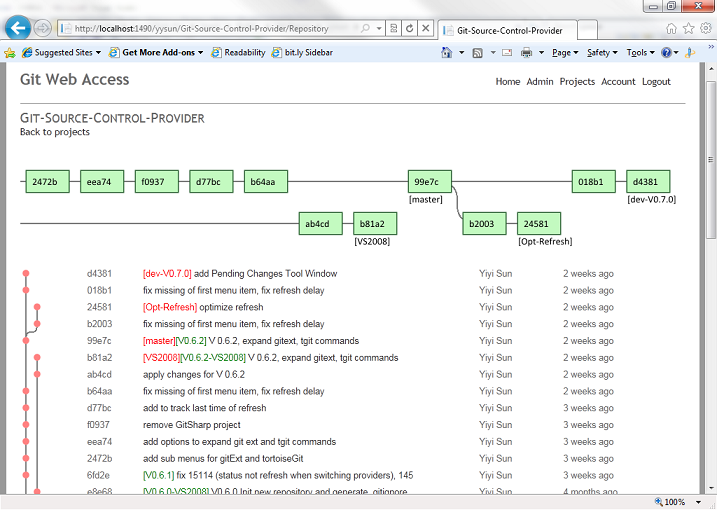Select VS2008 commit node b81a2
Screen dimensions: 717x510
click(375, 224)
